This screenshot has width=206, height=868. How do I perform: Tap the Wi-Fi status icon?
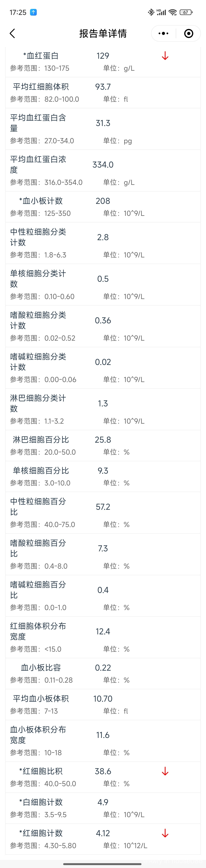click(x=173, y=12)
